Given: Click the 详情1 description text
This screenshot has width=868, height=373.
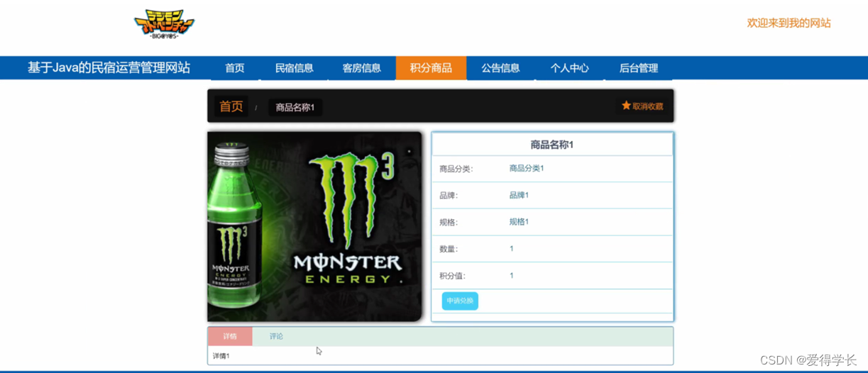Looking at the screenshot, I should point(221,356).
